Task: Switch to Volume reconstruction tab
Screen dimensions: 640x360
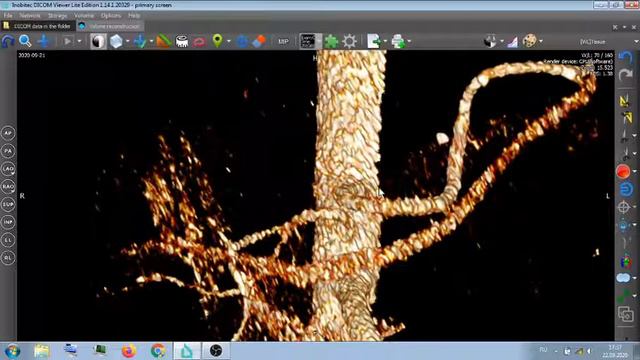Action: 109,26
